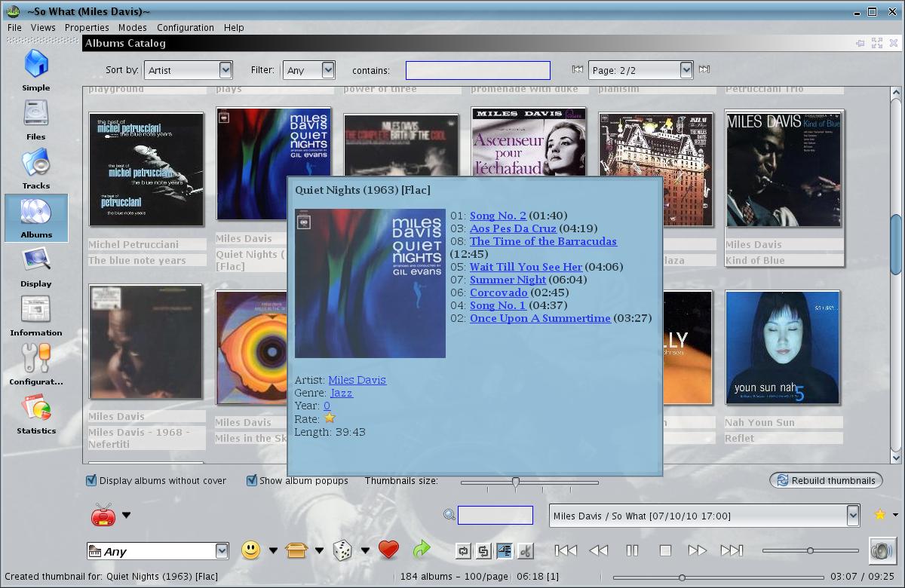The width and height of the screenshot is (905, 588).
Task: Open the Modes menu
Action: tap(133, 27)
